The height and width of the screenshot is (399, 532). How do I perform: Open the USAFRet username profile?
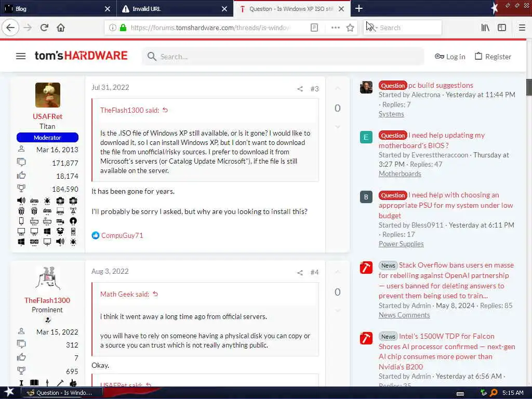[47, 116]
